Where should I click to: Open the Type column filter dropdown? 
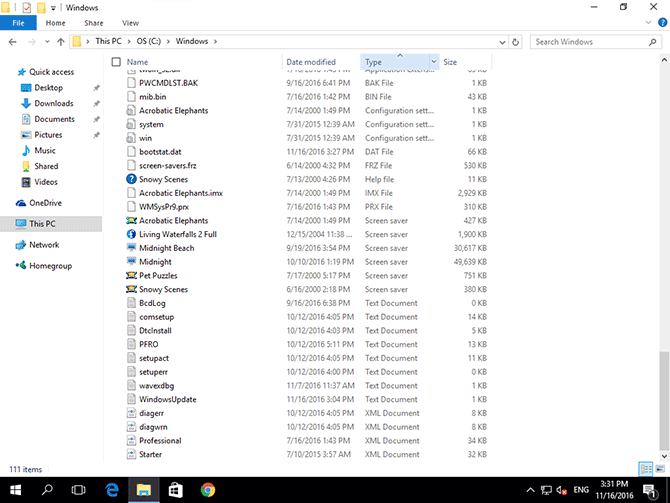(434, 62)
